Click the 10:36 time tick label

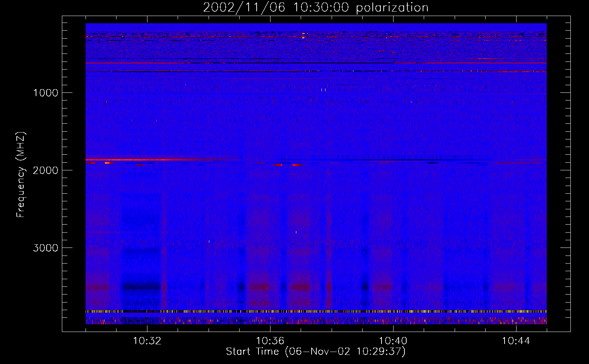pyautogui.click(x=270, y=341)
